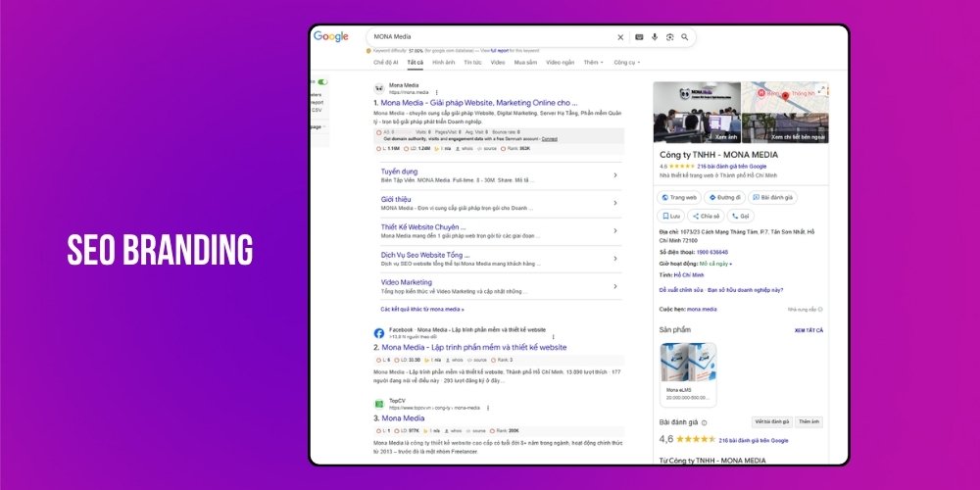
Task: Click the Viết bài đánh giá button
Action: (x=772, y=421)
